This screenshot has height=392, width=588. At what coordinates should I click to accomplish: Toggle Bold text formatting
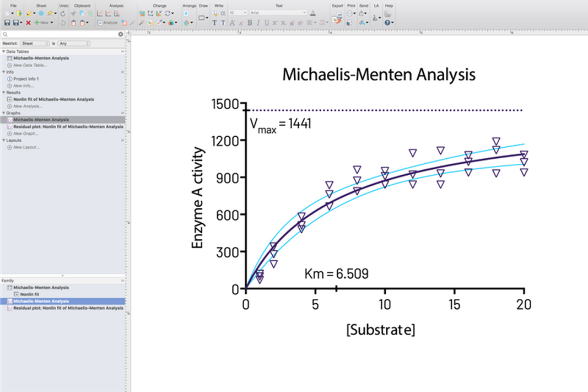coord(250,23)
